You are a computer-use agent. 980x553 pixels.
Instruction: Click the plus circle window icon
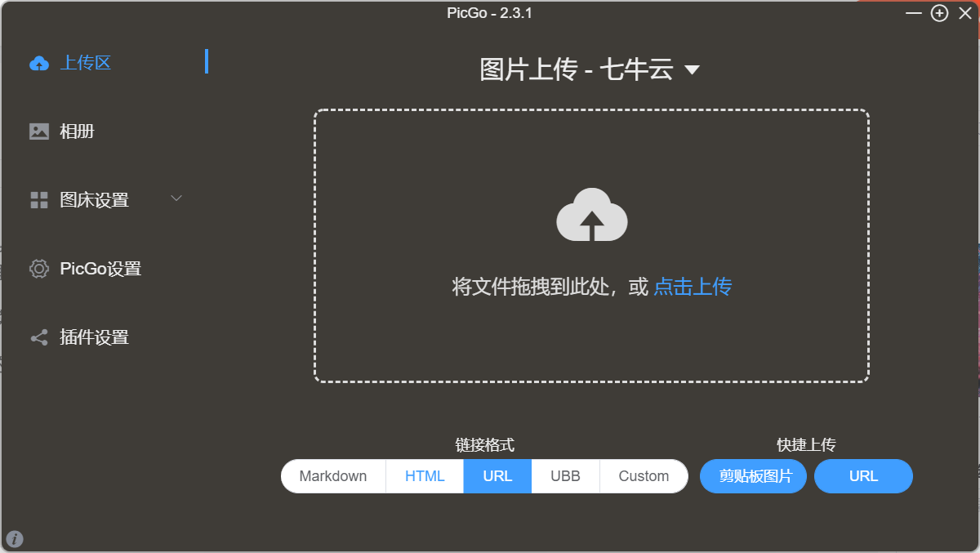click(940, 13)
